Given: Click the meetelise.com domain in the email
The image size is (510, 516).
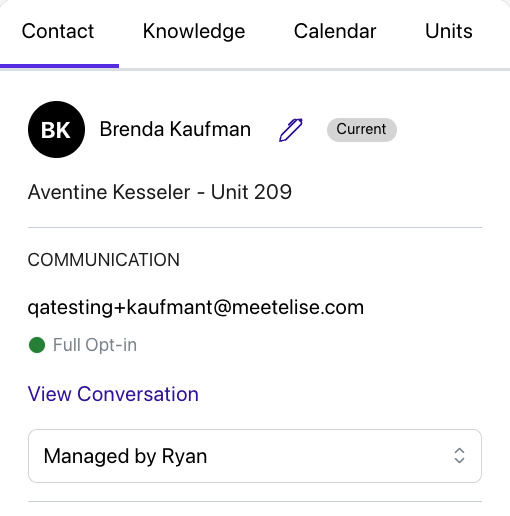Looking at the screenshot, I should tap(298, 307).
